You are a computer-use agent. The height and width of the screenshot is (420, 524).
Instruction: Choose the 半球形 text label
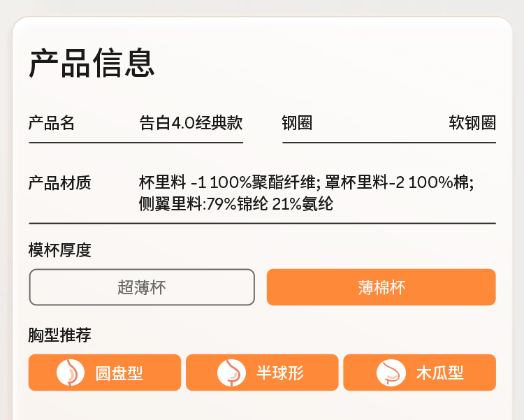280,372
